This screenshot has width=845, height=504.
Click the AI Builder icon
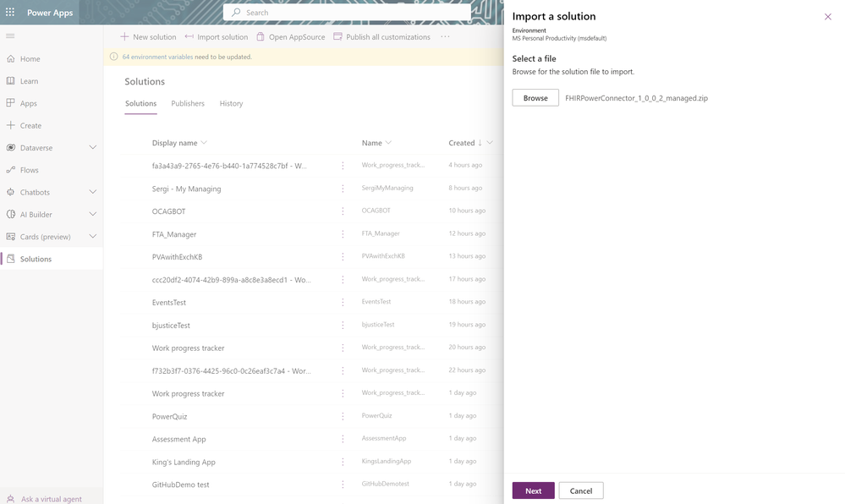click(x=11, y=214)
